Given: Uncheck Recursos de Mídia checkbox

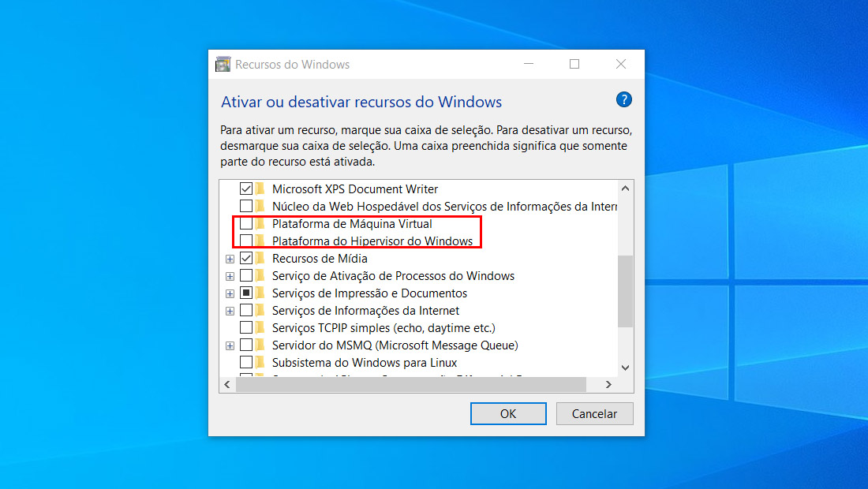Looking at the screenshot, I should 246,259.
